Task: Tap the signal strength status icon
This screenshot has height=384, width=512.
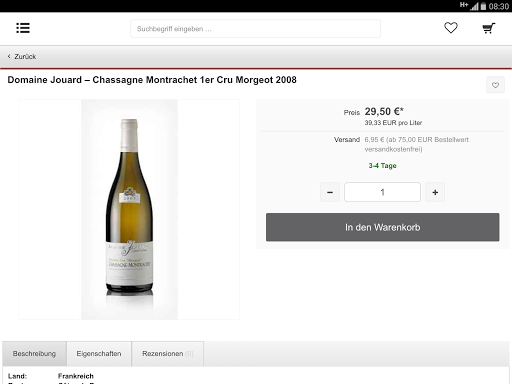Action: pyautogui.click(x=474, y=6)
